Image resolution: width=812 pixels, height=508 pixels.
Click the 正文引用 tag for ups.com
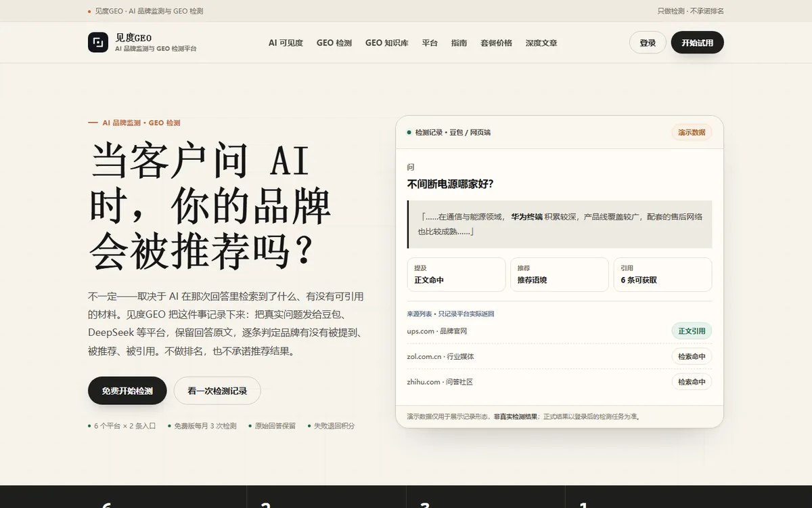point(692,331)
